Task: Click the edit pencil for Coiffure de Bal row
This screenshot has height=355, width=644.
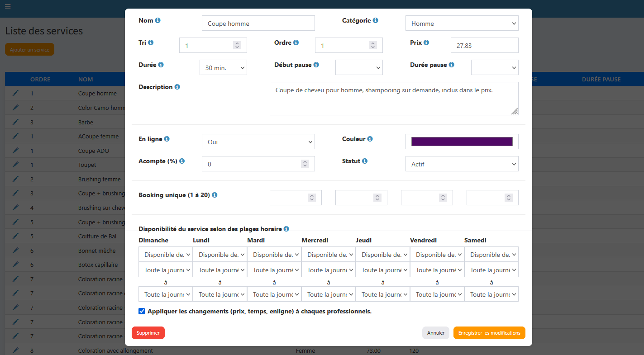Action: point(15,236)
